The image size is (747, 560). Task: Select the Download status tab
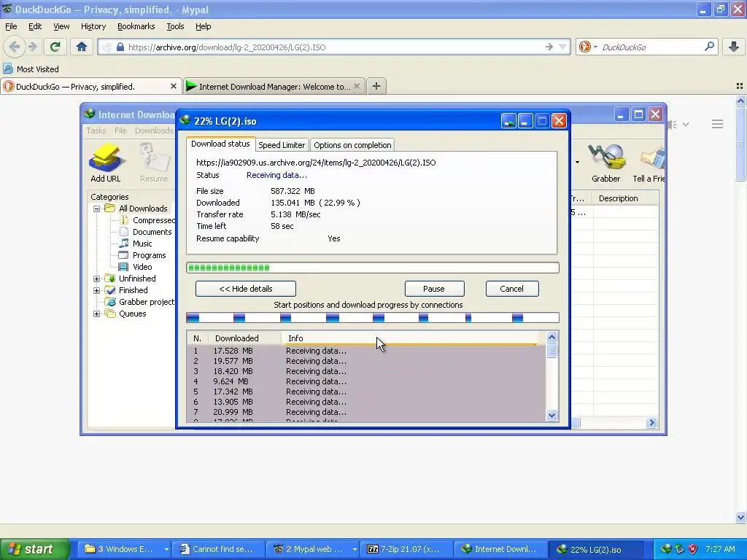(x=220, y=144)
